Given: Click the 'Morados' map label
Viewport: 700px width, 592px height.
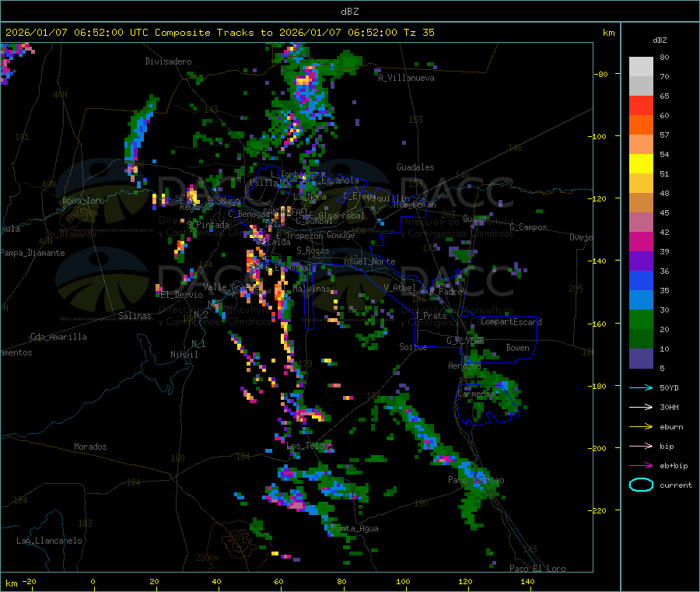Looking at the screenshot, I should tap(90, 447).
